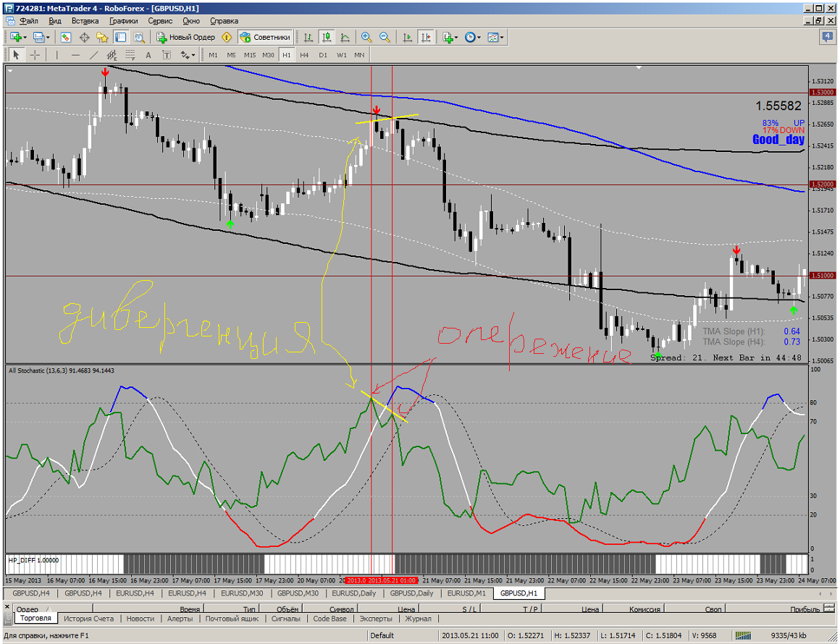Toggle the Советники auto-trading button
This screenshot has height=644, width=840.
click(265, 37)
